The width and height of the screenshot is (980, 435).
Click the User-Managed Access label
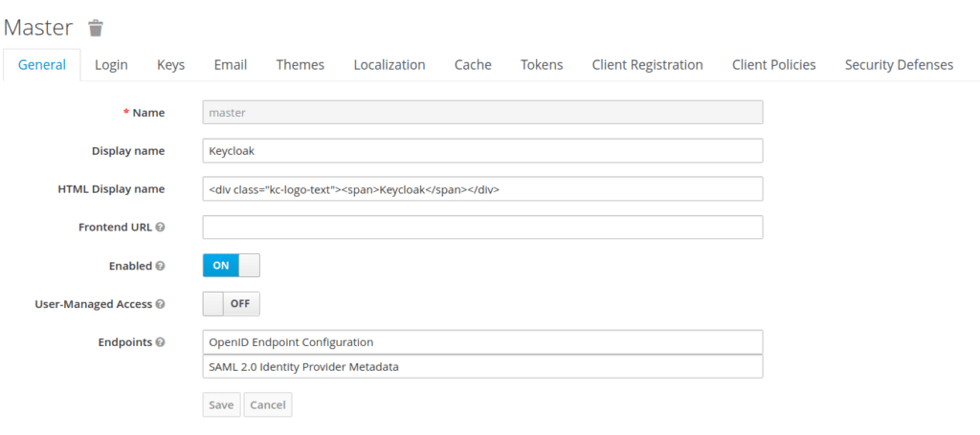[x=94, y=305]
